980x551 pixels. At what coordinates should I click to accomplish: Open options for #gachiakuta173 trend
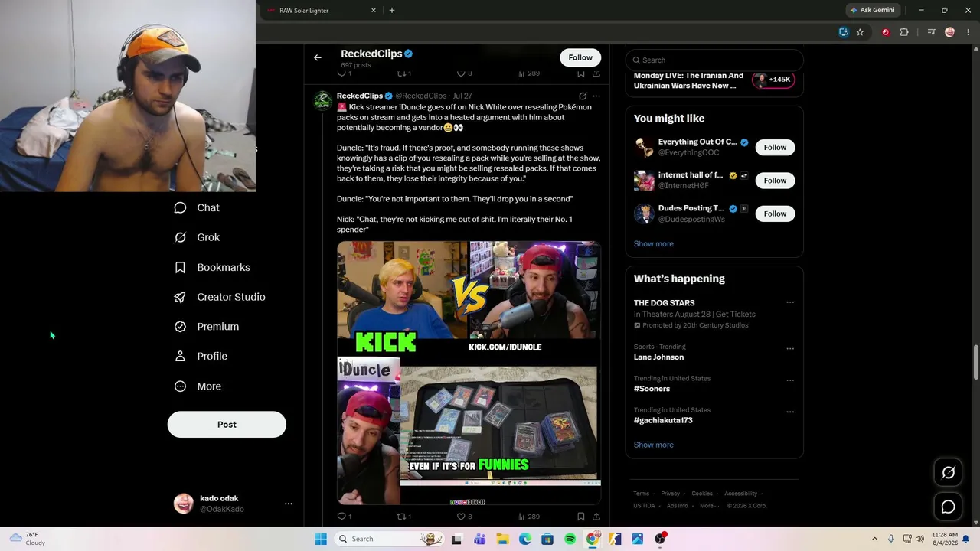point(790,412)
